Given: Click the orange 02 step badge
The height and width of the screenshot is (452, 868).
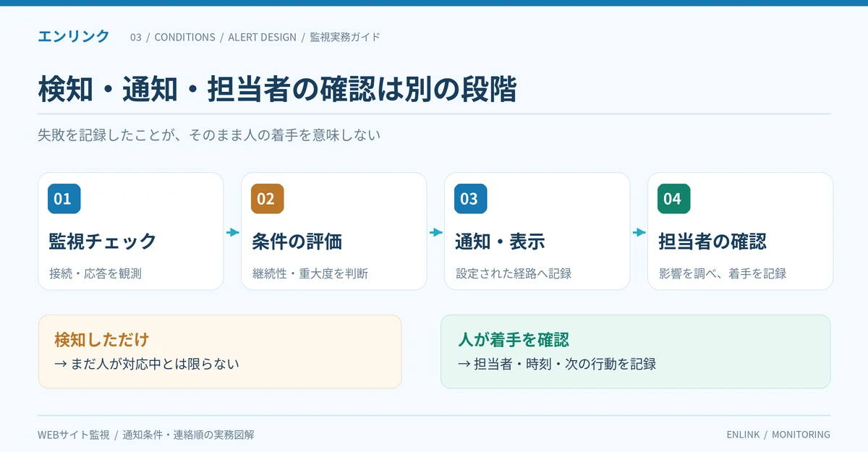Looking at the screenshot, I should click(x=267, y=199).
